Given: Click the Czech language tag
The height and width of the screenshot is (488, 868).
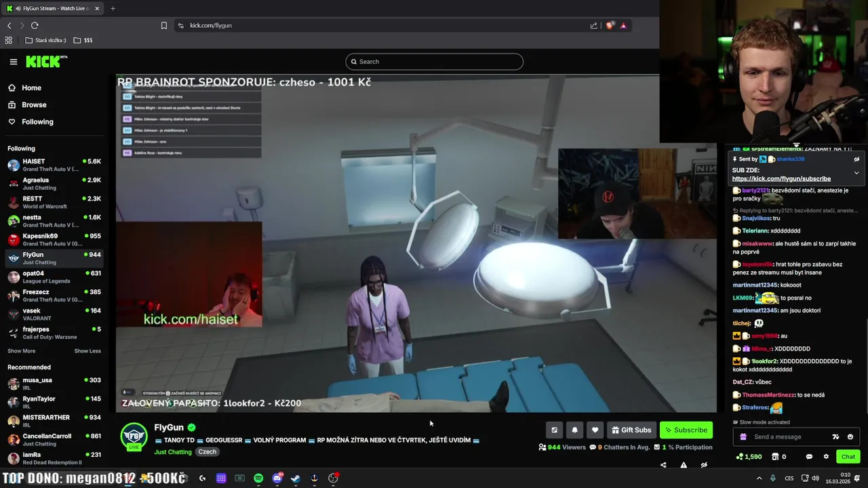Looking at the screenshot, I should click(208, 452).
